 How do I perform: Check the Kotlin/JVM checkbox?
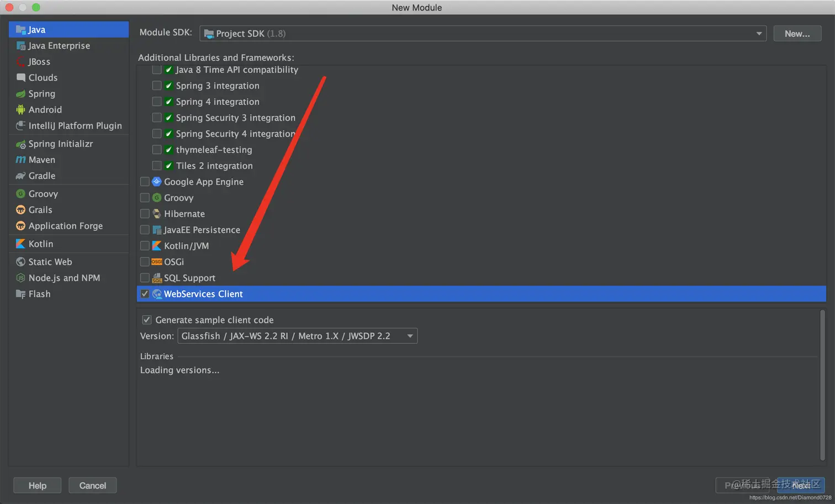[145, 246]
